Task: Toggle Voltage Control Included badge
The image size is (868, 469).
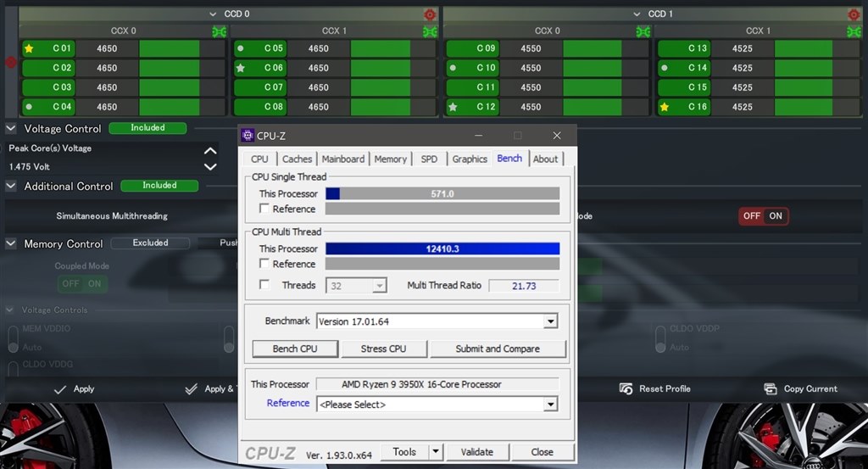Action: [x=147, y=128]
